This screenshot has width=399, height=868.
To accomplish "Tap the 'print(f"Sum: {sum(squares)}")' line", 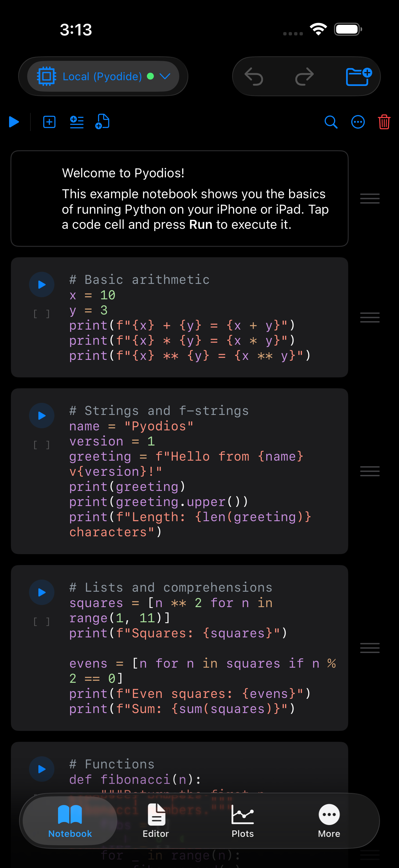I will coord(182,709).
